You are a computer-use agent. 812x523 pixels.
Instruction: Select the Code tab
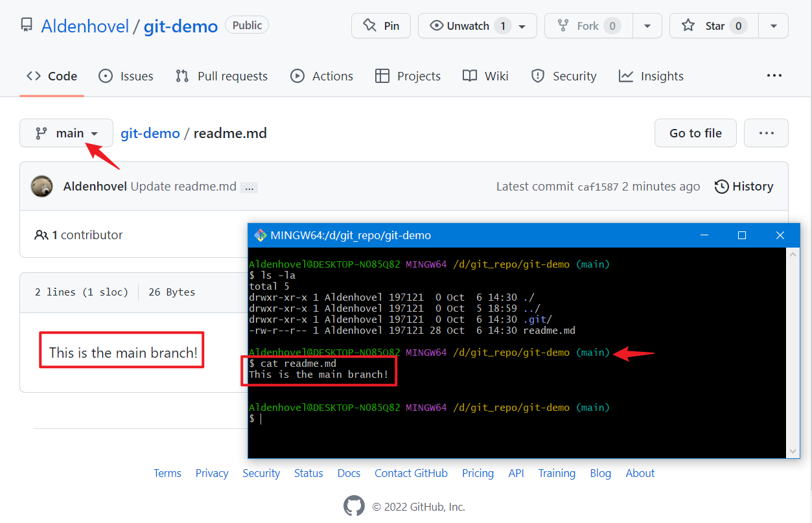pyautogui.click(x=52, y=76)
